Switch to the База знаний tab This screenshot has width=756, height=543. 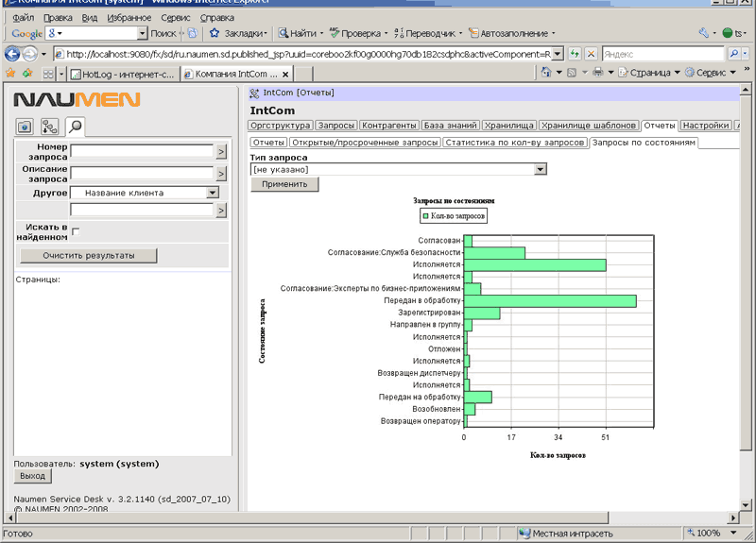tap(451, 126)
